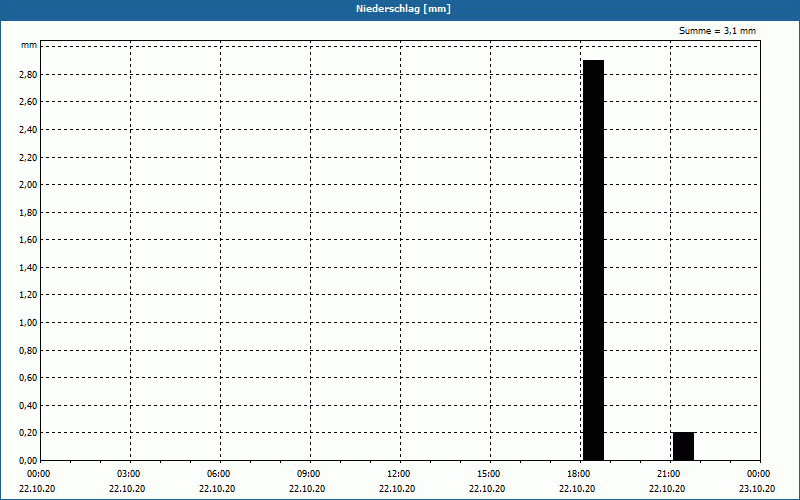Click the 22.10.20 date under 06:00
This screenshot has height=500, width=800.
217,489
